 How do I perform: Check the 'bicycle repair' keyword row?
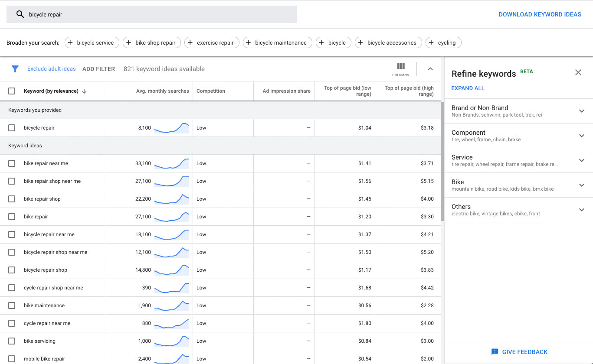point(12,128)
